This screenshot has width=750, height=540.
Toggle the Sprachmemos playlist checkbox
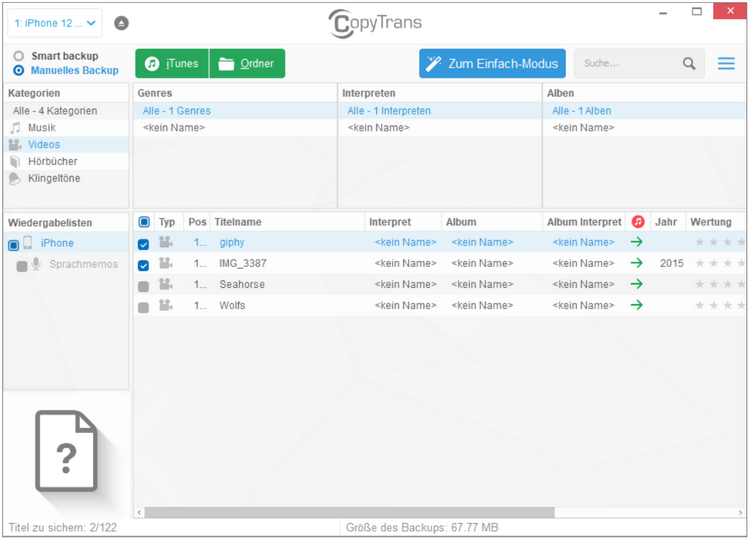pyautogui.click(x=22, y=266)
